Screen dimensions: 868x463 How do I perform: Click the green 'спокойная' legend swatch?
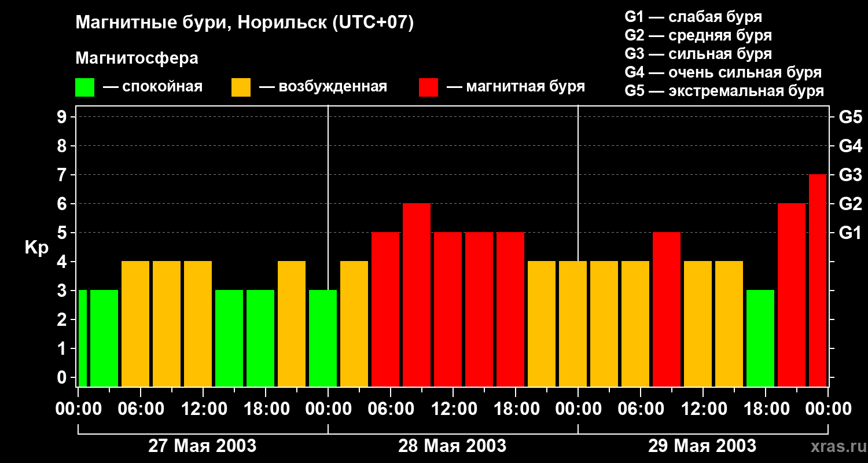[x=84, y=87]
